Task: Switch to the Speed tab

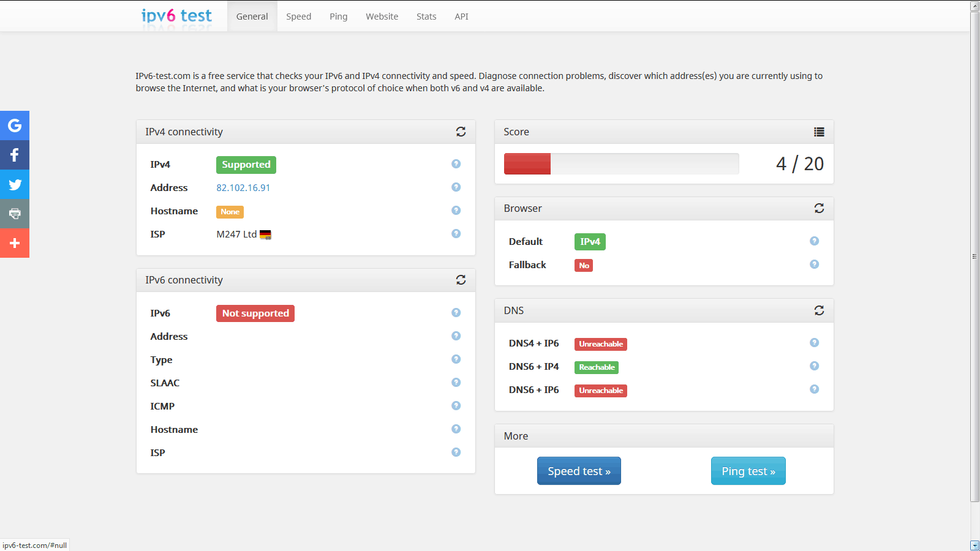Action: [298, 17]
